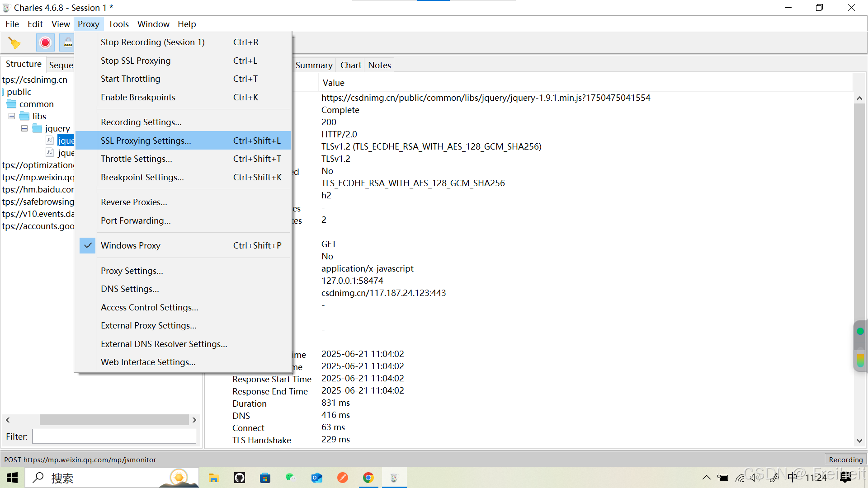Open the Edit menu
The width and height of the screenshot is (868, 488).
(35, 24)
